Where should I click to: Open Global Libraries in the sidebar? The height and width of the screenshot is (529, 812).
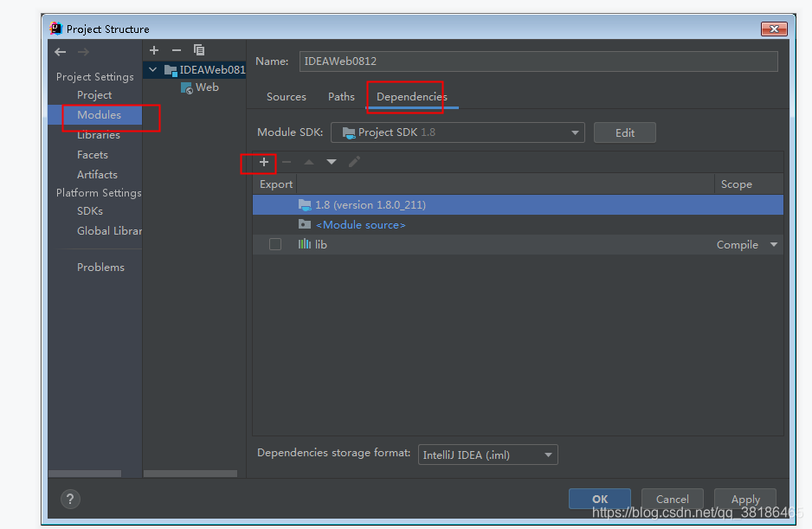(x=109, y=230)
